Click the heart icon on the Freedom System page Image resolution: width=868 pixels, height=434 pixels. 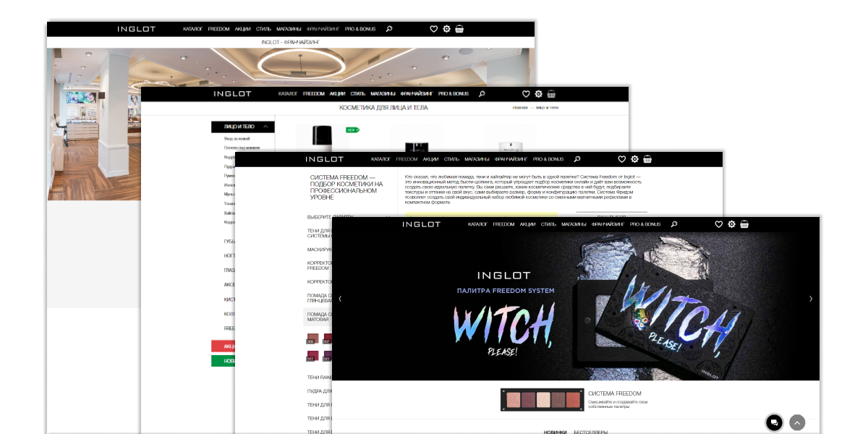point(621,159)
